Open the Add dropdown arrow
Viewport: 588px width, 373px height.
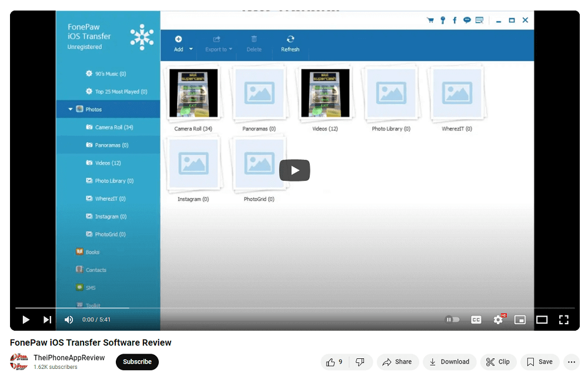191,49
